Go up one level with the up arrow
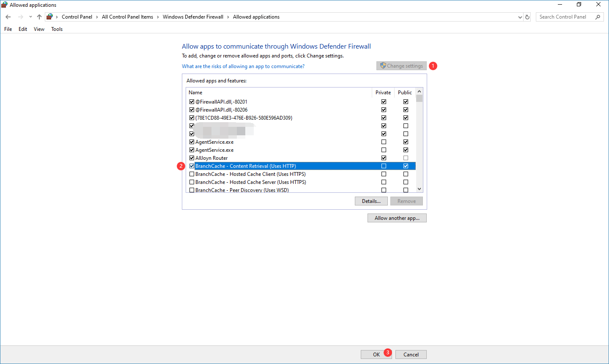 39,16
